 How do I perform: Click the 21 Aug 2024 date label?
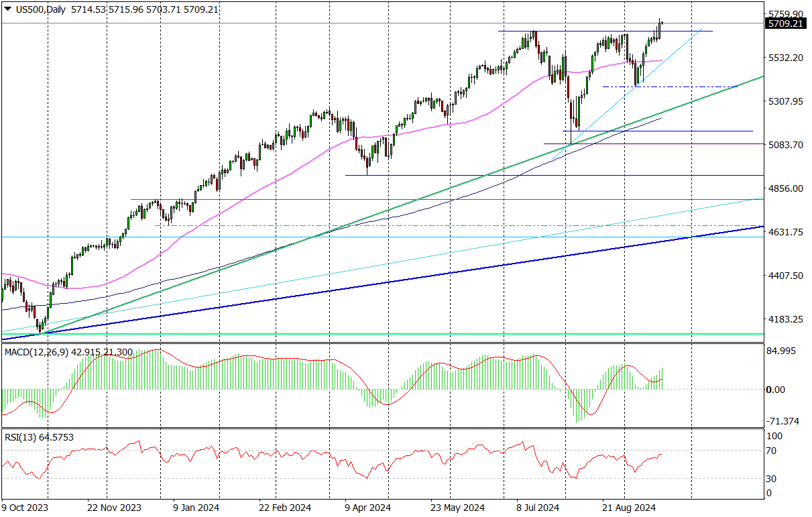point(629,508)
